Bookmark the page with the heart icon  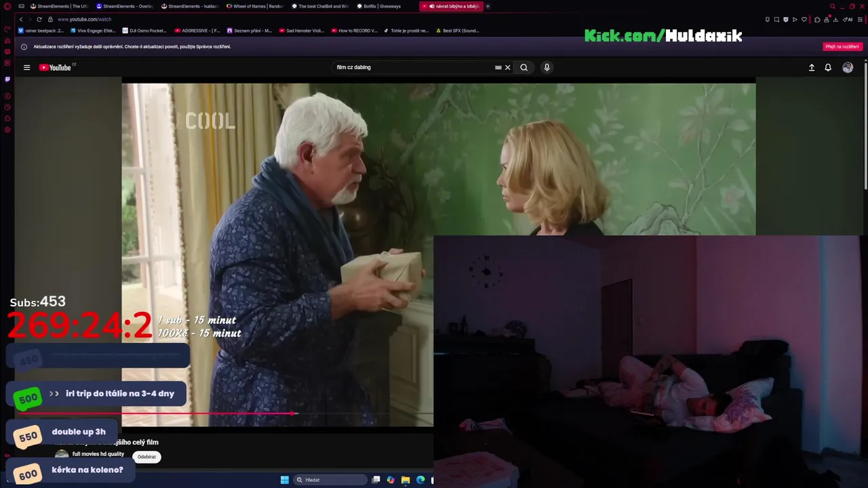pos(804,19)
